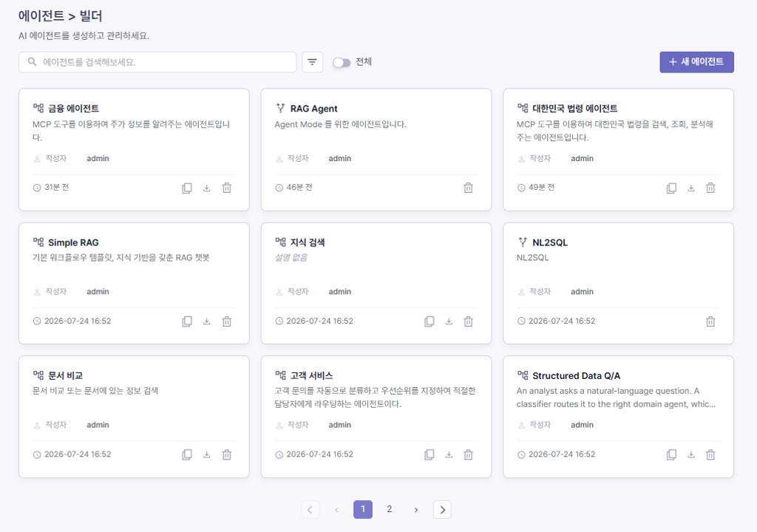This screenshot has height=532, width=757.
Task: Delete the NL2SQL agent
Action: (710, 321)
